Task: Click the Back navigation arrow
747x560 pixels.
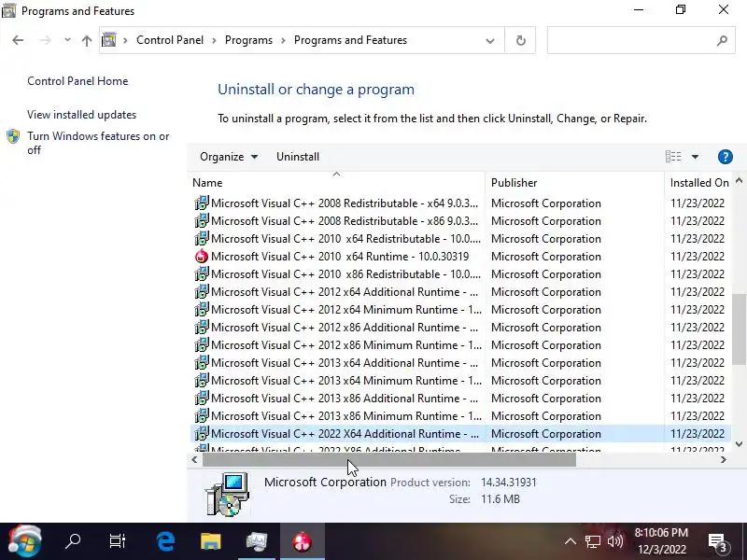Action: coord(18,40)
